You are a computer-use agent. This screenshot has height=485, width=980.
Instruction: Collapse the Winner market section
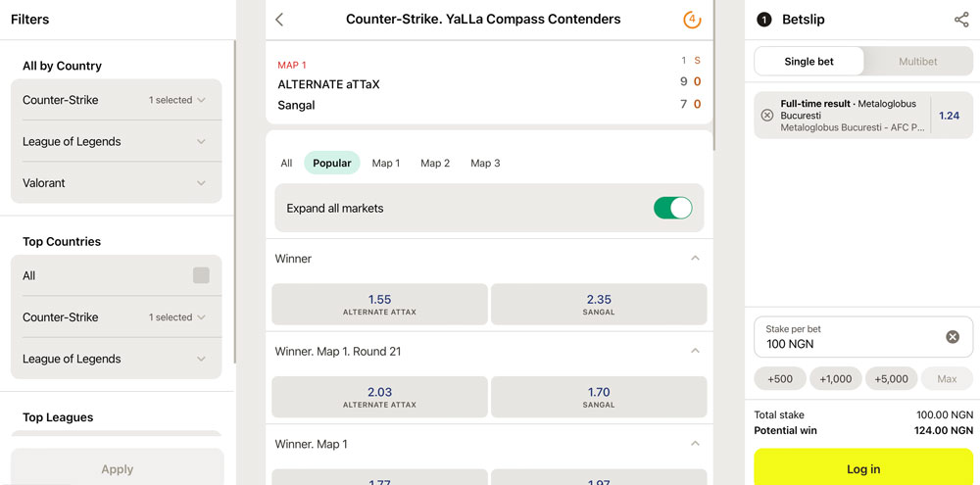click(x=695, y=258)
